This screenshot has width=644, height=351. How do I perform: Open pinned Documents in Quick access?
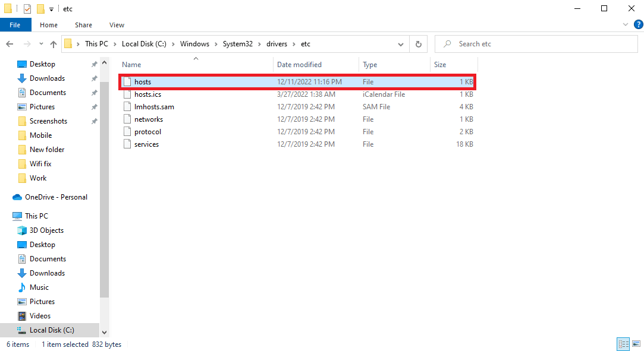click(x=48, y=93)
